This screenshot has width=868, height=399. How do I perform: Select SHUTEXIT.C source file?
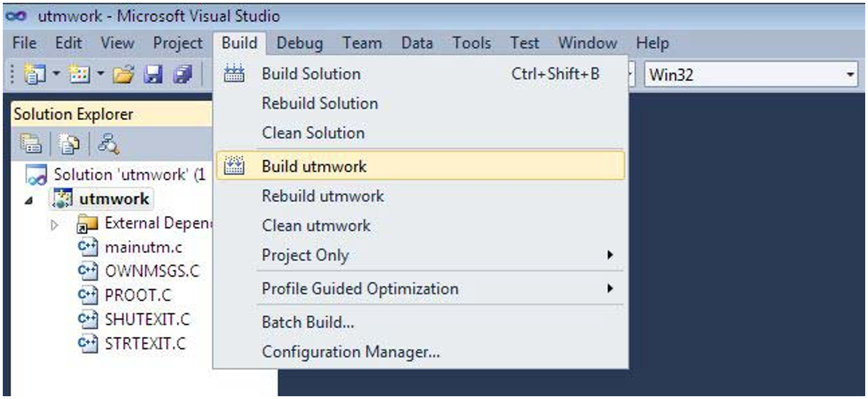147,319
